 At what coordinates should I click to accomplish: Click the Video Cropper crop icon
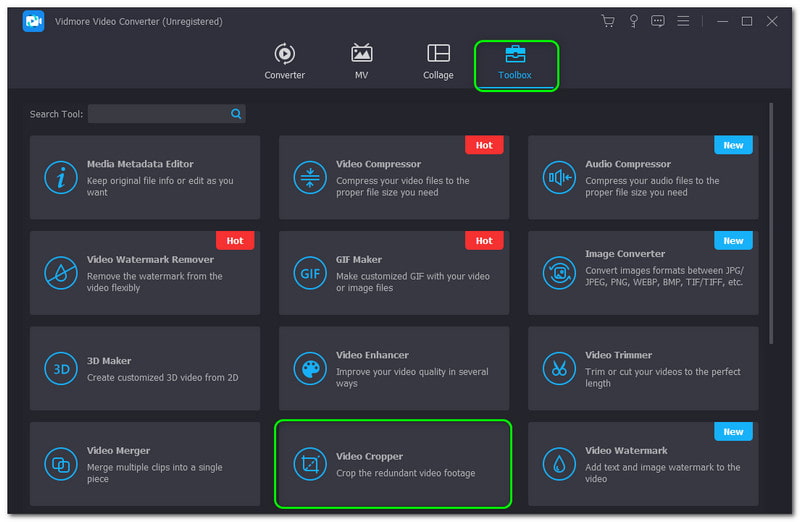tap(310, 464)
